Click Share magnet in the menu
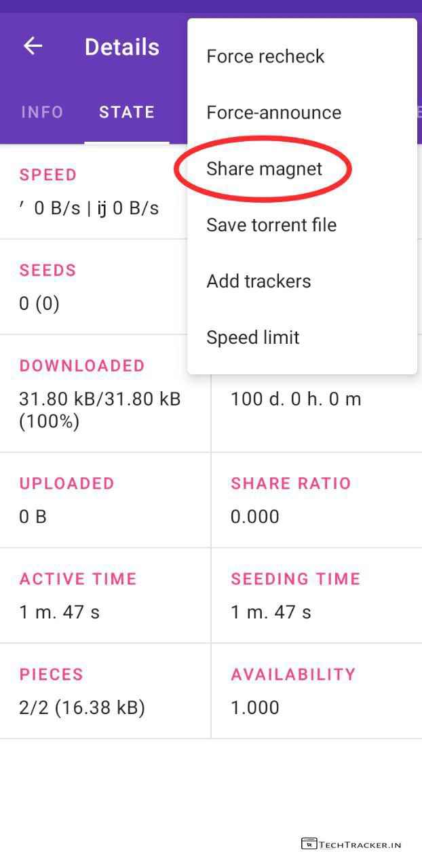 264,169
